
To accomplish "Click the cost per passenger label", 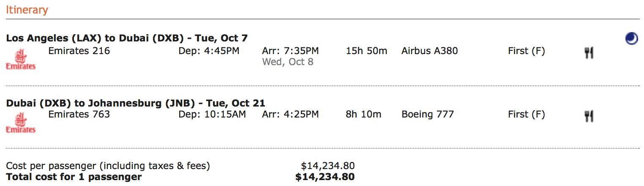I will (x=108, y=166).
